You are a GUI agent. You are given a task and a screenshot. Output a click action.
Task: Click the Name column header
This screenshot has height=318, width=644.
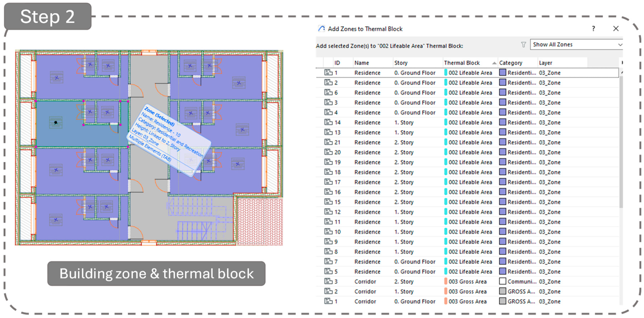[x=362, y=63]
